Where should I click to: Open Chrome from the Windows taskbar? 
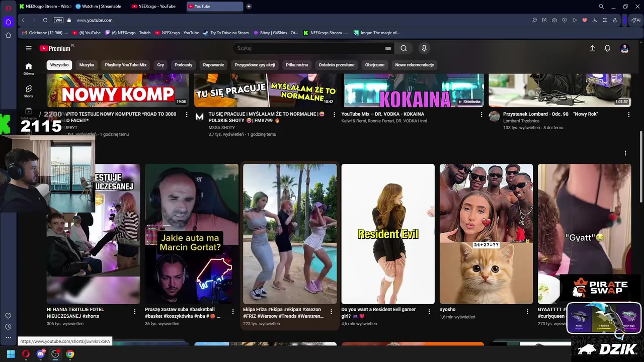70,354
